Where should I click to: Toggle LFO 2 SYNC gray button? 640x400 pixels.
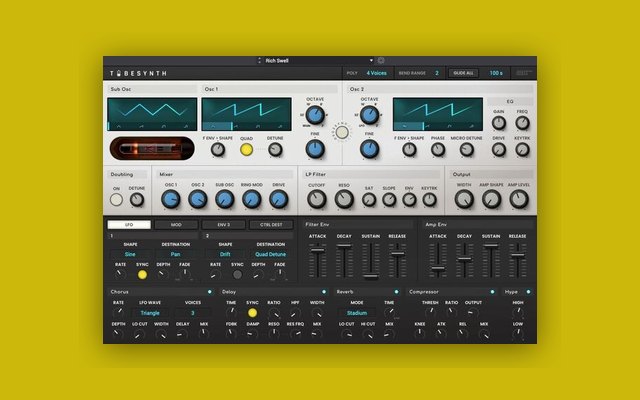237,275
